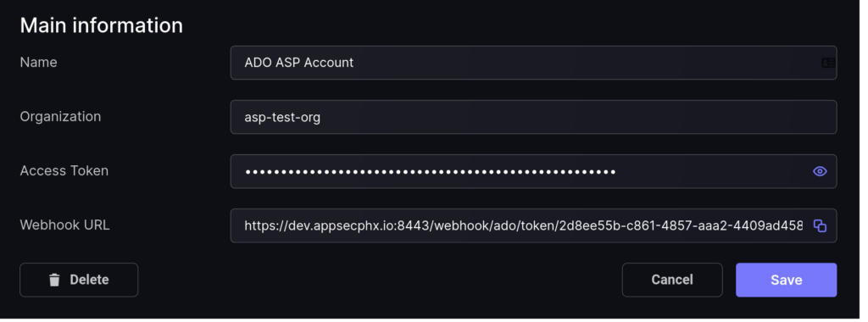
Task: Focus the Access Token password field
Action: coord(534,171)
